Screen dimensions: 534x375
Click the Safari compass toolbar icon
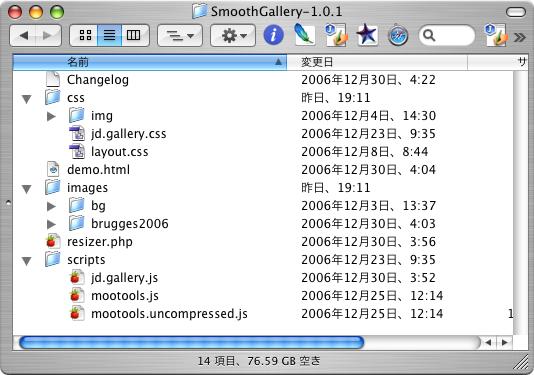pyautogui.click(x=398, y=35)
